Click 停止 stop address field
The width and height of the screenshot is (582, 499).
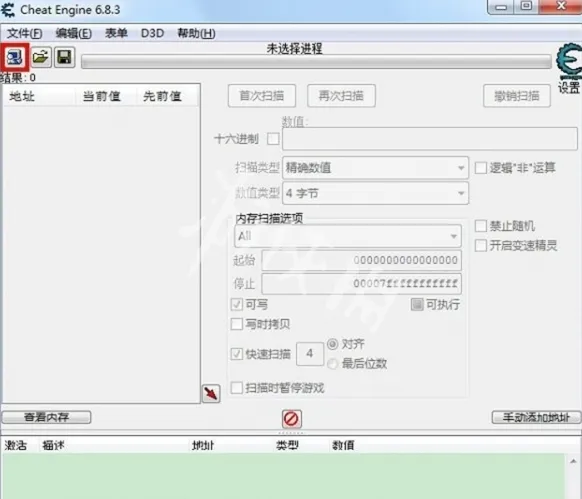(362, 284)
